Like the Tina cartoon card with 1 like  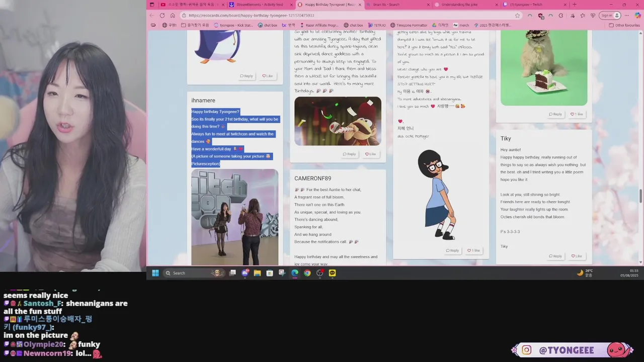click(x=473, y=250)
